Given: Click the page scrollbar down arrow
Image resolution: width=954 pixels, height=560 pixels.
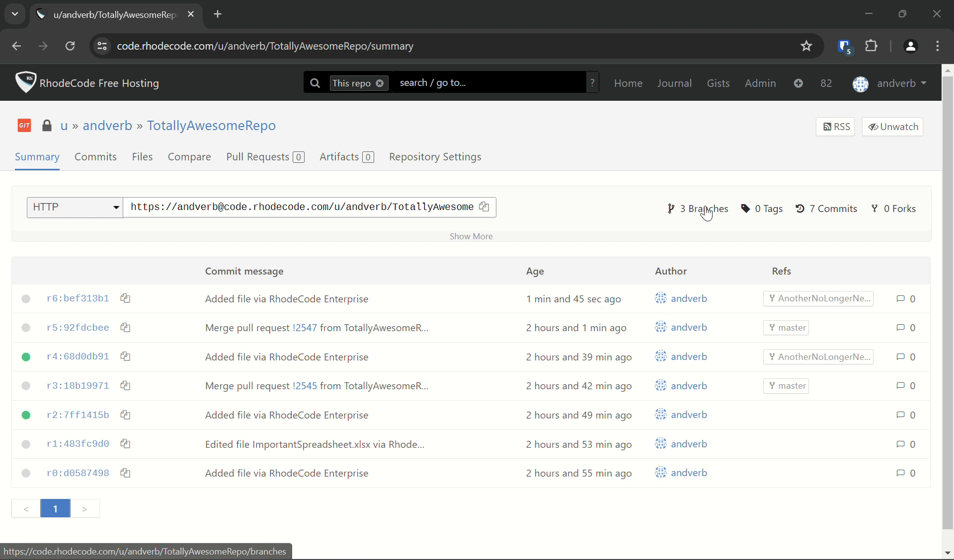Looking at the screenshot, I should pos(948,553).
